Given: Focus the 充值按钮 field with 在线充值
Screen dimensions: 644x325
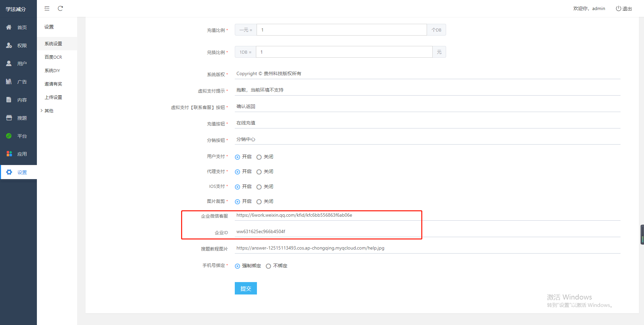Looking at the screenshot, I should (428, 123).
